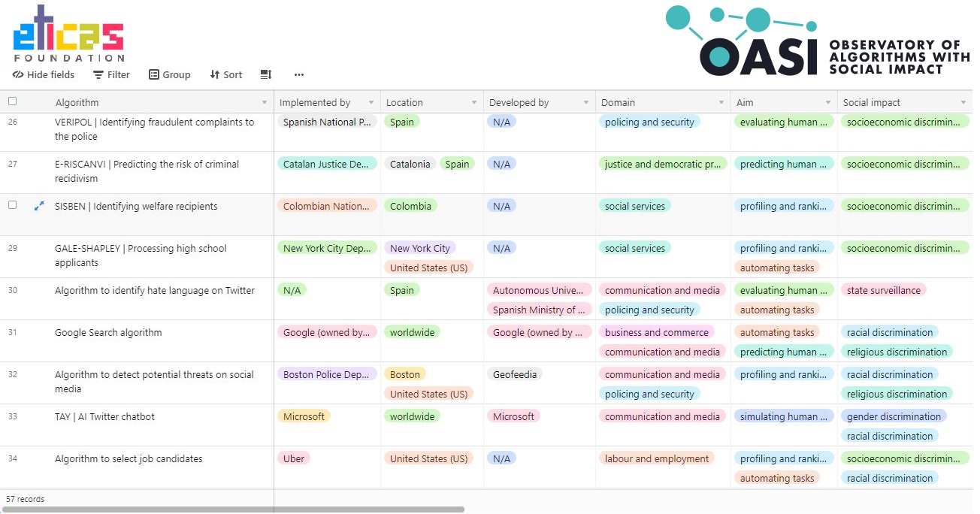The width and height of the screenshot is (980, 514).
Task: Select the Developed by column header
Action: tap(519, 102)
